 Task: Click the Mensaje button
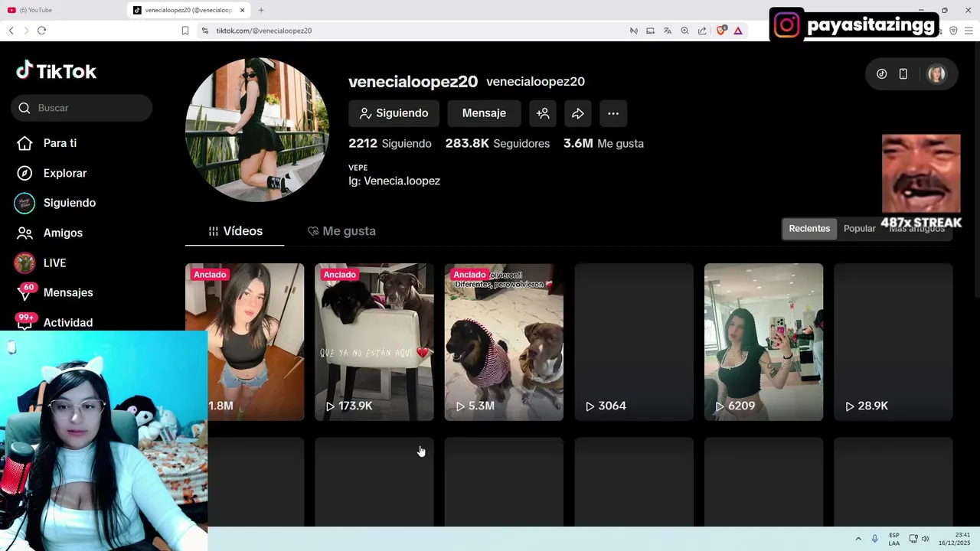click(x=484, y=113)
